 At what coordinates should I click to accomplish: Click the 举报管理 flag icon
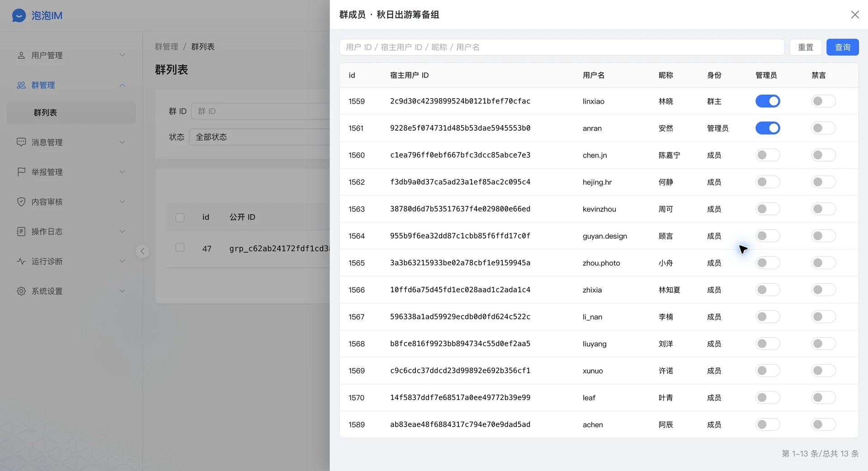21,172
